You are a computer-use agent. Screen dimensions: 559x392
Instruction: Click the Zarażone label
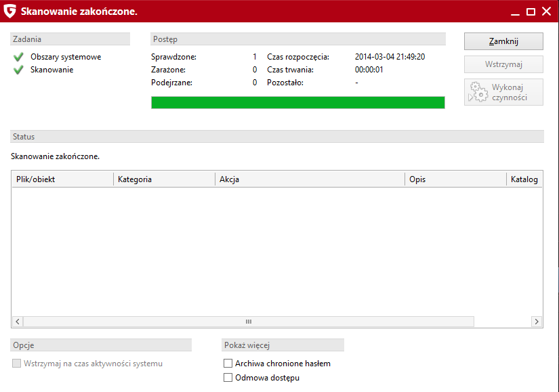[168, 70]
